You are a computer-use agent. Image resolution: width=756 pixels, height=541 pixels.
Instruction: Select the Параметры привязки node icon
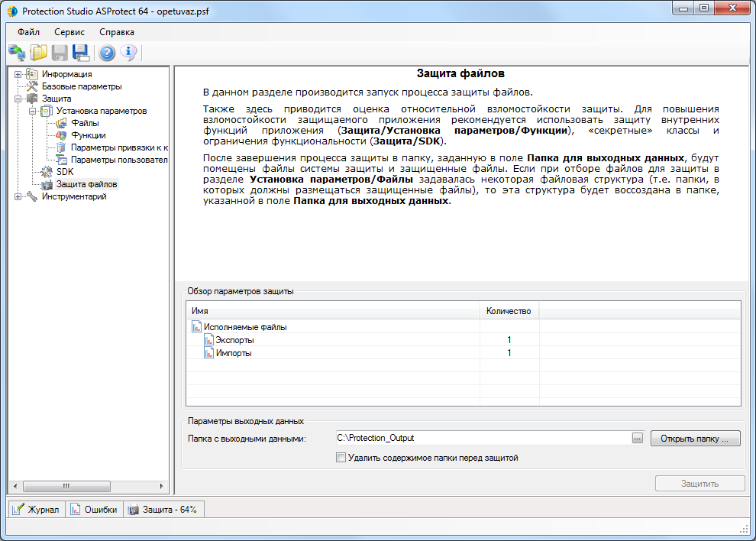coord(61,147)
